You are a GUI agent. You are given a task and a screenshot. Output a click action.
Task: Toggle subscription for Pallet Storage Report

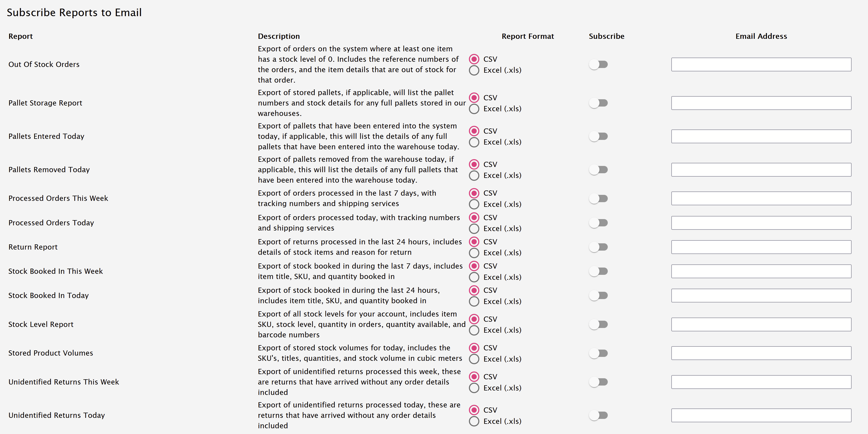tap(598, 103)
